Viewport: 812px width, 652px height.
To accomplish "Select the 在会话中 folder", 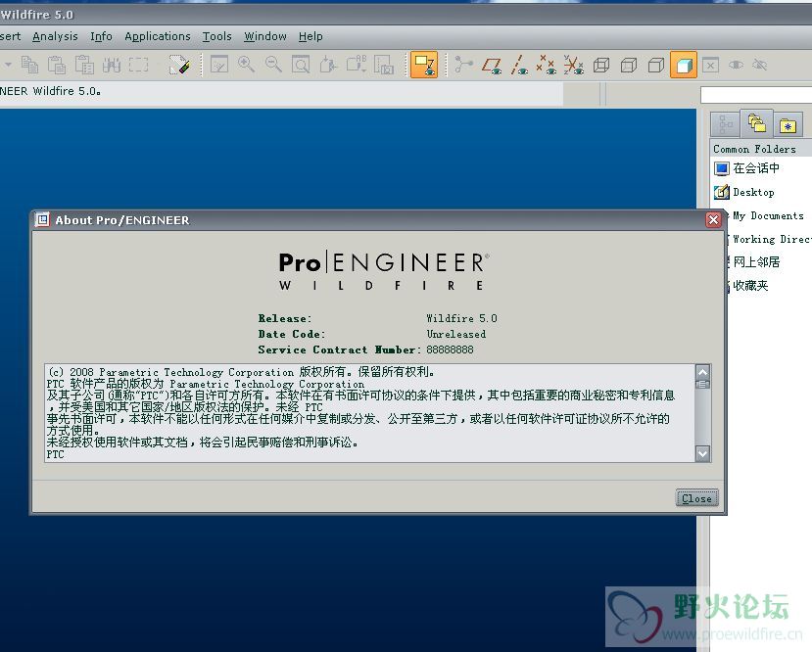I will coord(746,168).
